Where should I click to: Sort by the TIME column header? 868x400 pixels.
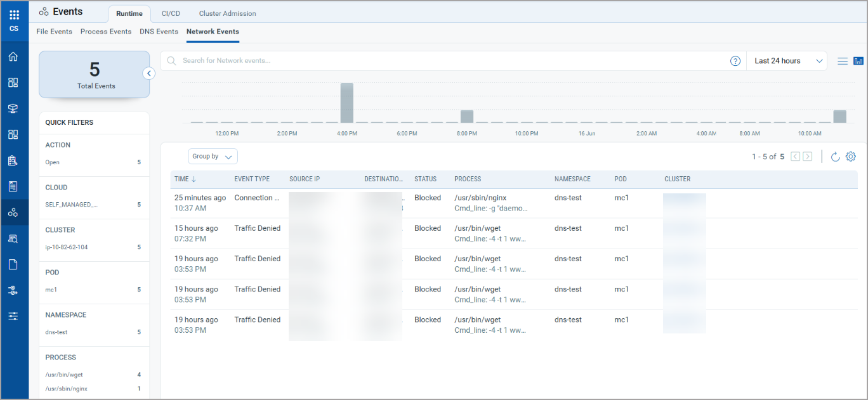tap(185, 179)
